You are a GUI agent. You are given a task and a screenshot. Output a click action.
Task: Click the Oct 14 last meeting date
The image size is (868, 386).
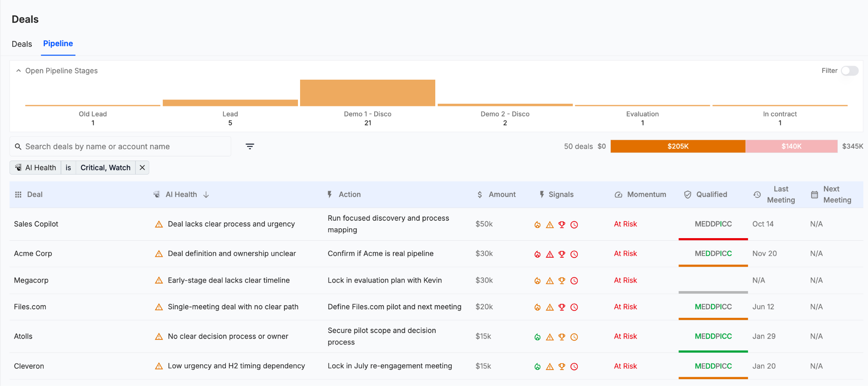(x=763, y=224)
